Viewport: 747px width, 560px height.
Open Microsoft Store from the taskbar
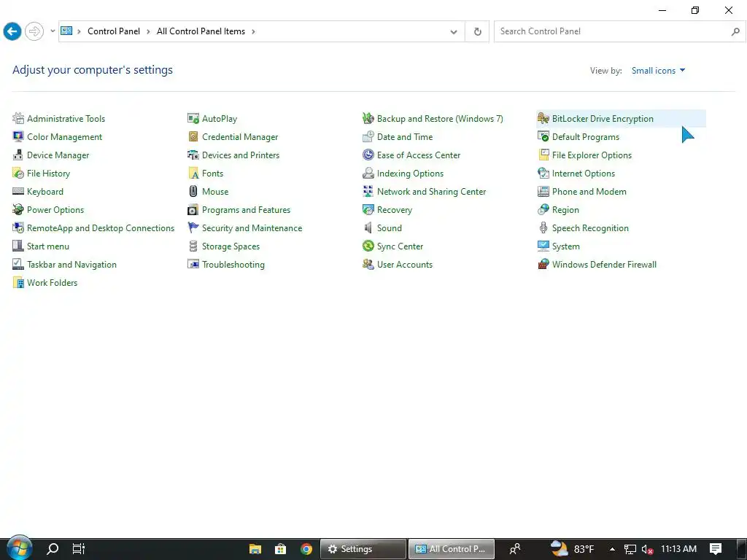pyautogui.click(x=281, y=549)
